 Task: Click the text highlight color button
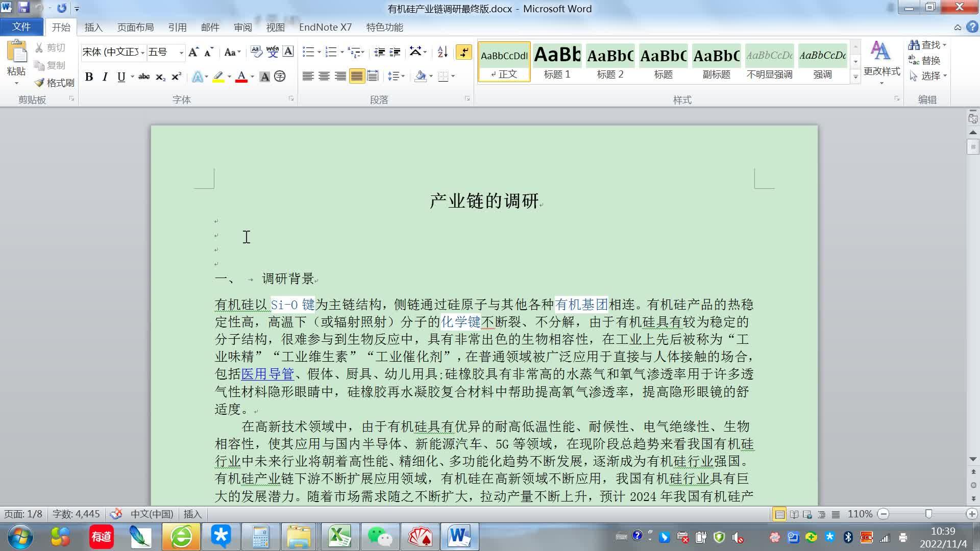coord(218,77)
